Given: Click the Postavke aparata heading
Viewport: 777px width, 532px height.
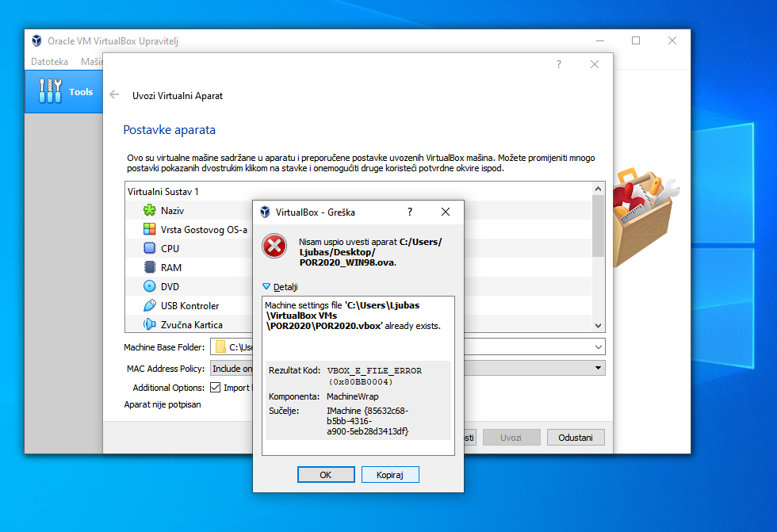Looking at the screenshot, I should click(169, 130).
